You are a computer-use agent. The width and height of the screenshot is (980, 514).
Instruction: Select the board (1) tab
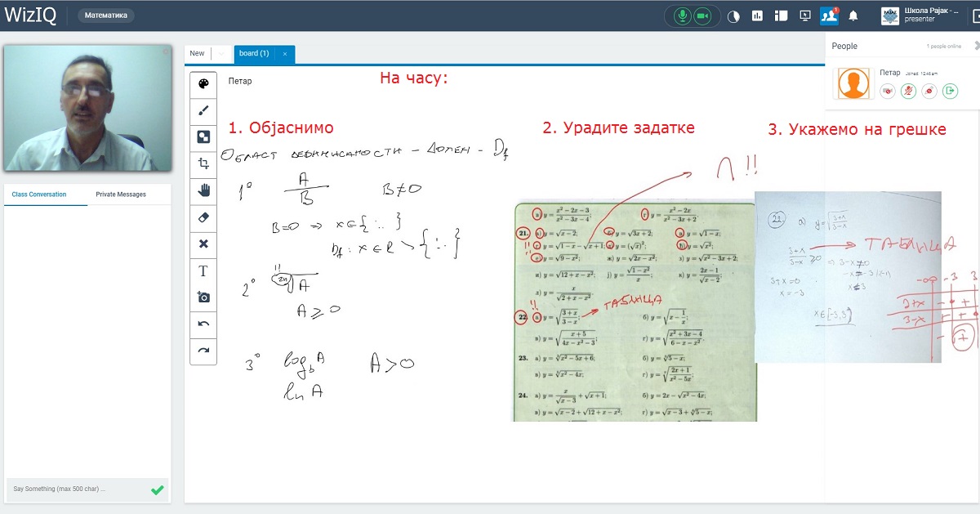tap(254, 54)
